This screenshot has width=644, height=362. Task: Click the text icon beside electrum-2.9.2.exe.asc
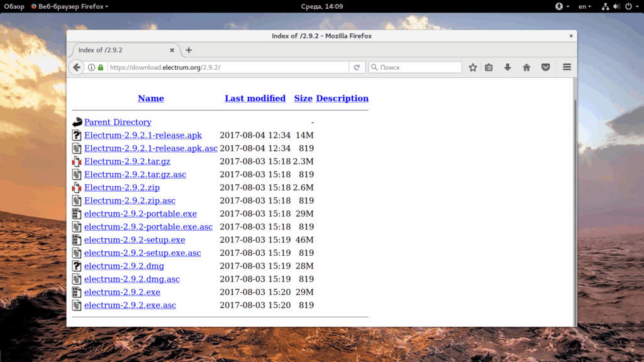[x=77, y=305]
